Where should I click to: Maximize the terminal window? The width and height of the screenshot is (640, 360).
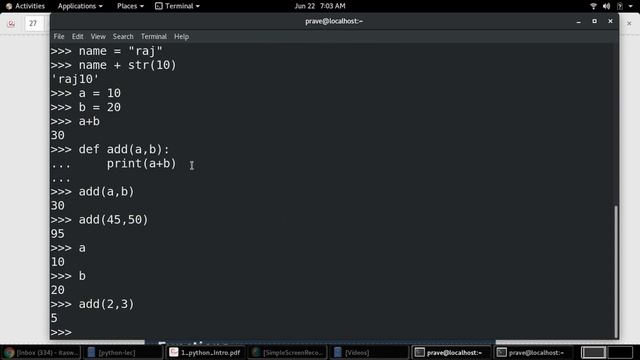(x=594, y=21)
